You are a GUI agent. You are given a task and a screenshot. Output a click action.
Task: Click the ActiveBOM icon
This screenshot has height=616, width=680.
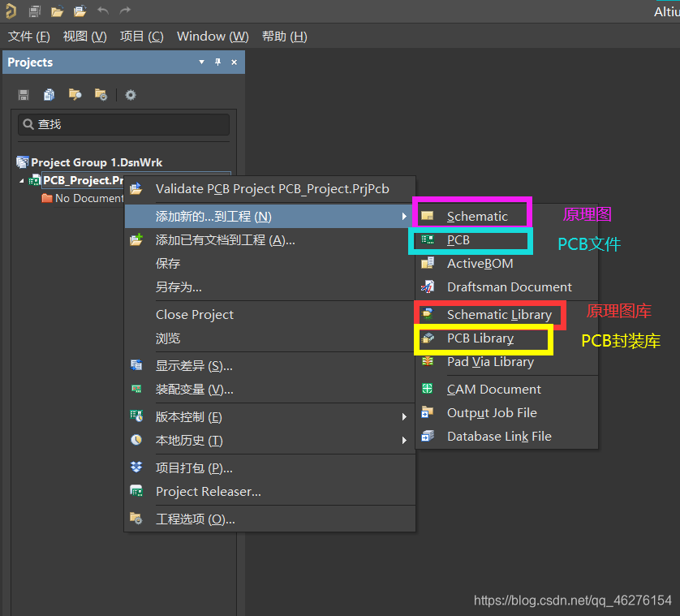[x=428, y=262]
